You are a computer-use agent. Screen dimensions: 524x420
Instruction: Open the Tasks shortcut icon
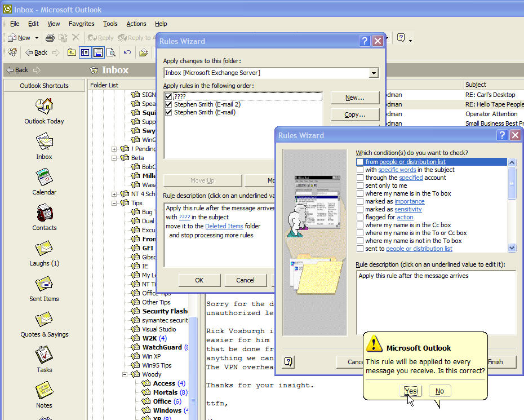44,355
